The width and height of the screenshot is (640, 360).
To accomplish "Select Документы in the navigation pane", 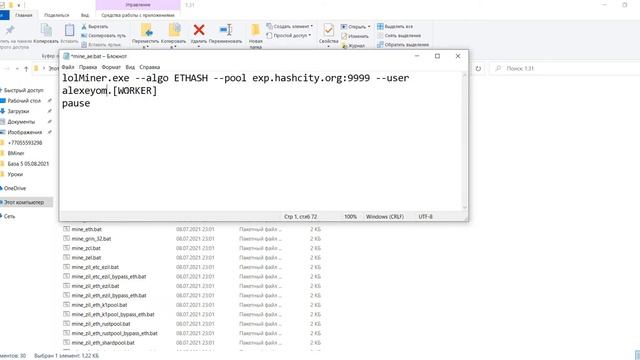I will click(x=21, y=122).
